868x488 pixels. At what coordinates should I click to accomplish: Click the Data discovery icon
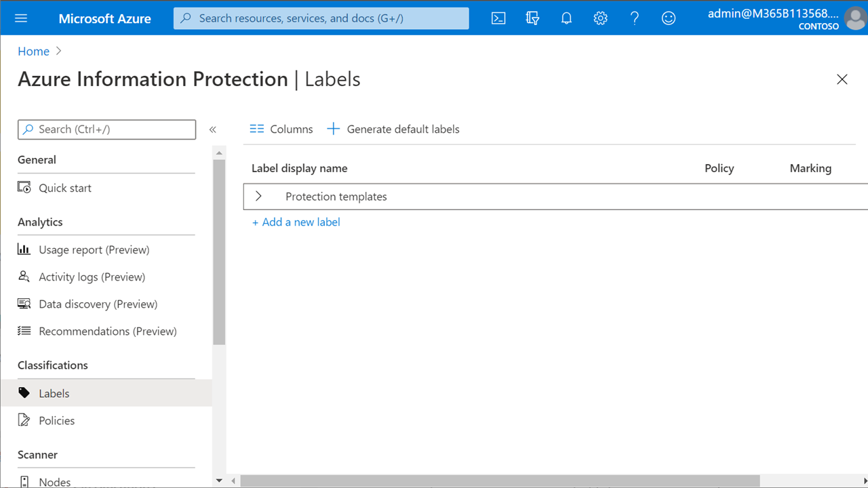point(24,304)
